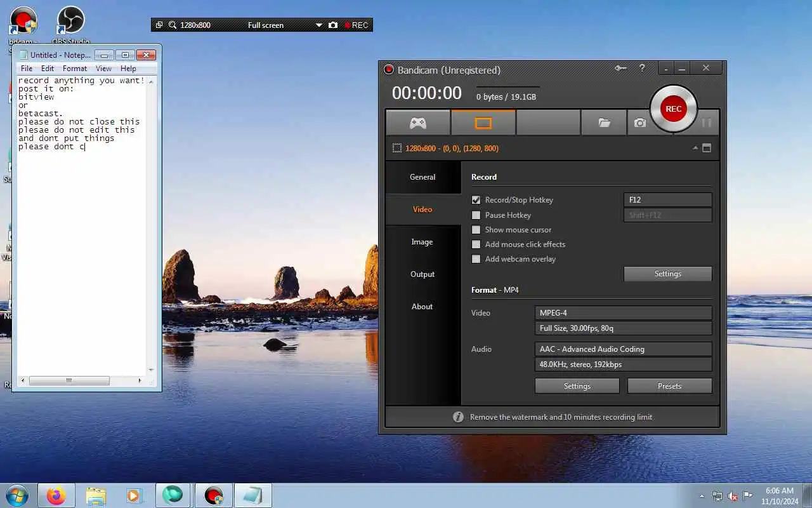812x508 pixels.
Task: Open Windows Media Player taskbar icon
Action: coord(134,495)
